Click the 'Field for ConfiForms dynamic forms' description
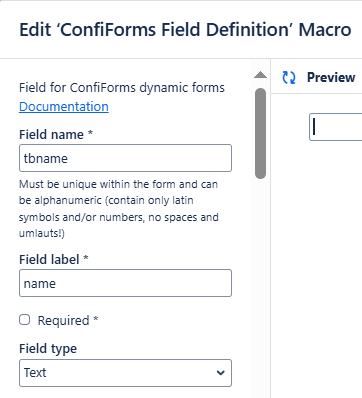Image resolution: width=362 pixels, height=398 pixels. (x=122, y=88)
